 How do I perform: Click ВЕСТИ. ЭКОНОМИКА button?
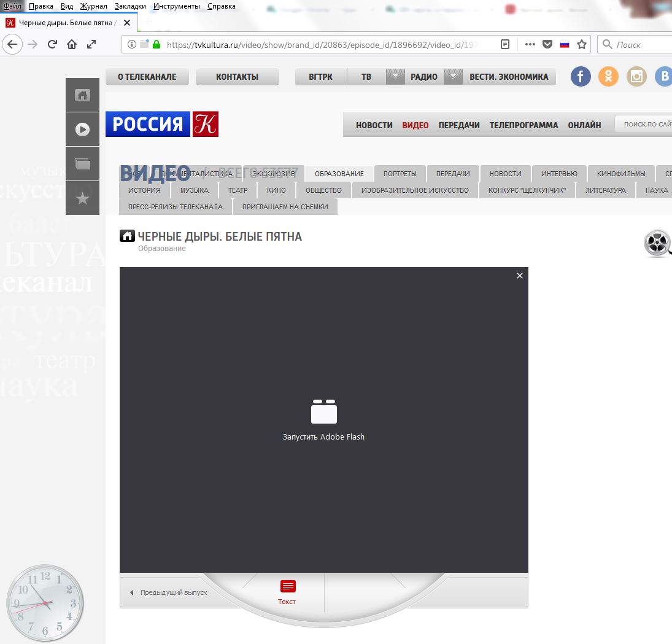[509, 77]
